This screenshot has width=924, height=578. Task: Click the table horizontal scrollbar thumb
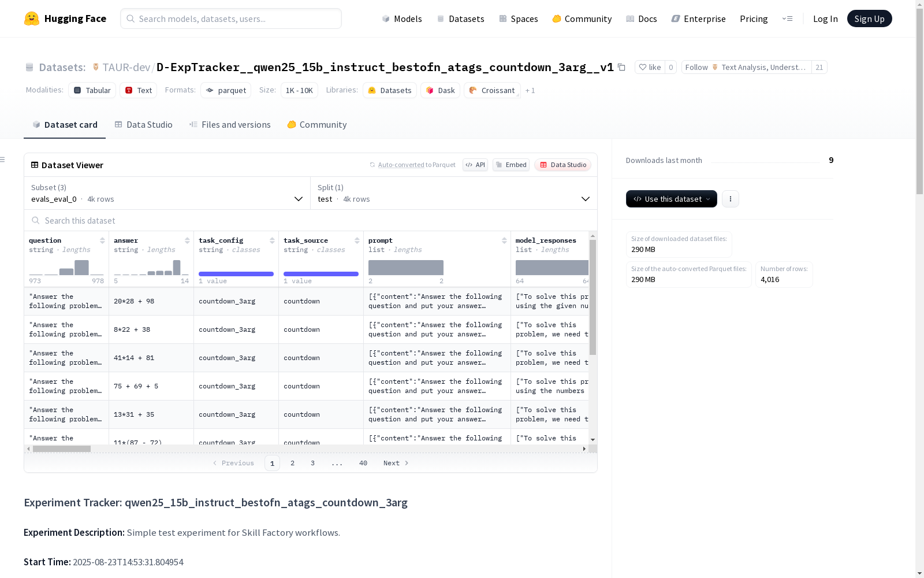click(x=62, y=449)
